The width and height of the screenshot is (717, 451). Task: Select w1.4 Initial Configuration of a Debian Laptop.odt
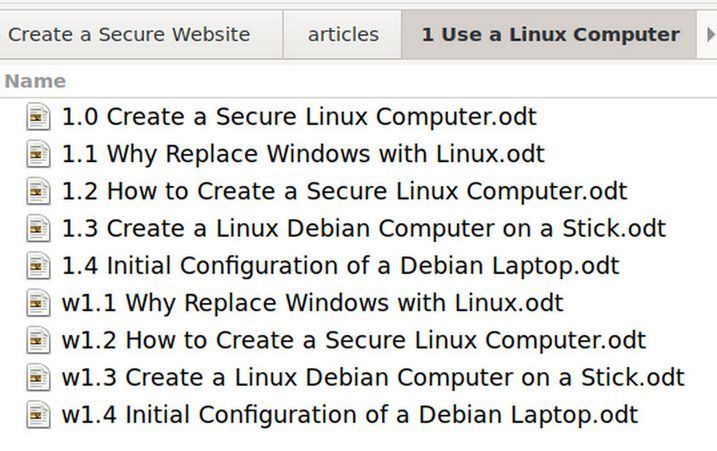(x=350, y=415)
